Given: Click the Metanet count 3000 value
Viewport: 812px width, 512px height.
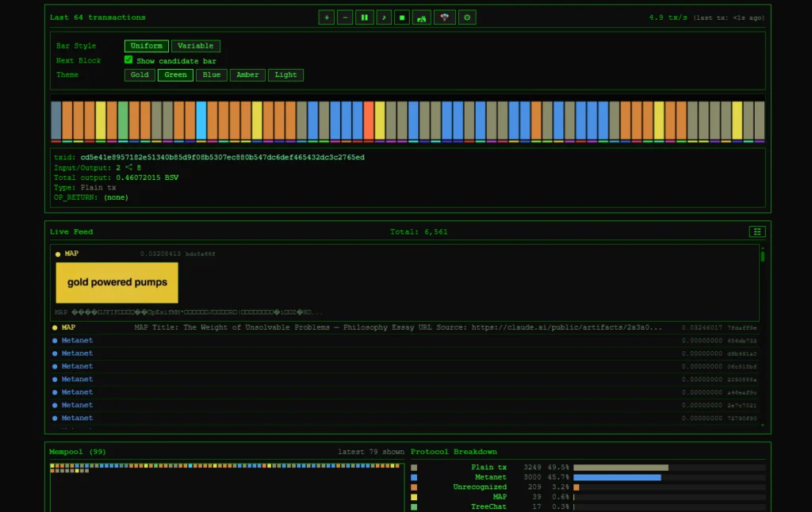Looking at the screenshot, I should point(532,477).
